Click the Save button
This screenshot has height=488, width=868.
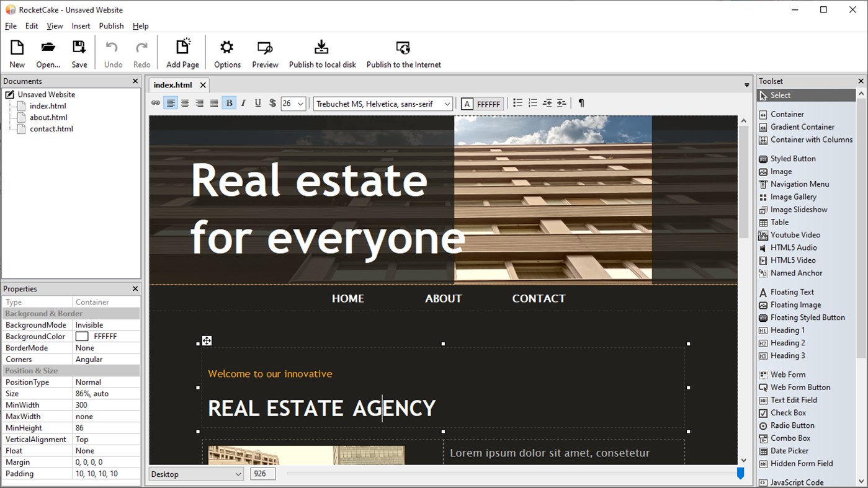[x=79, y=52]
